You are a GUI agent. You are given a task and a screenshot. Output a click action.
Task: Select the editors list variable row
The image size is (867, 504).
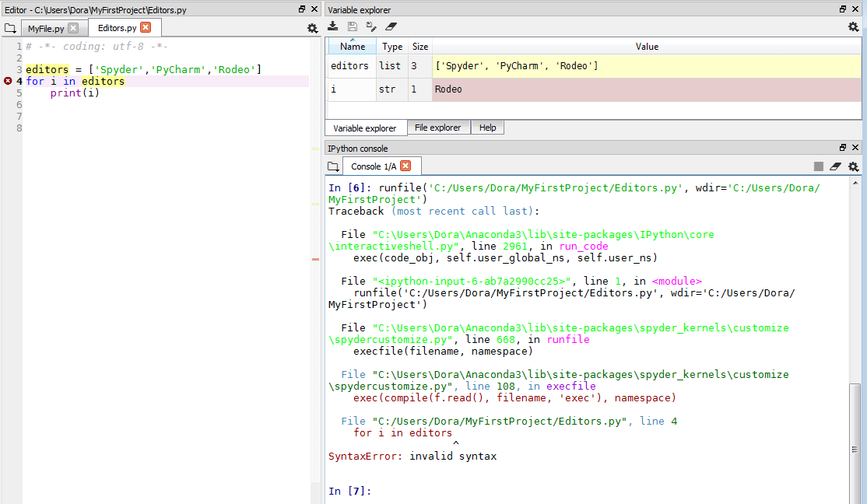pos(349,66)
